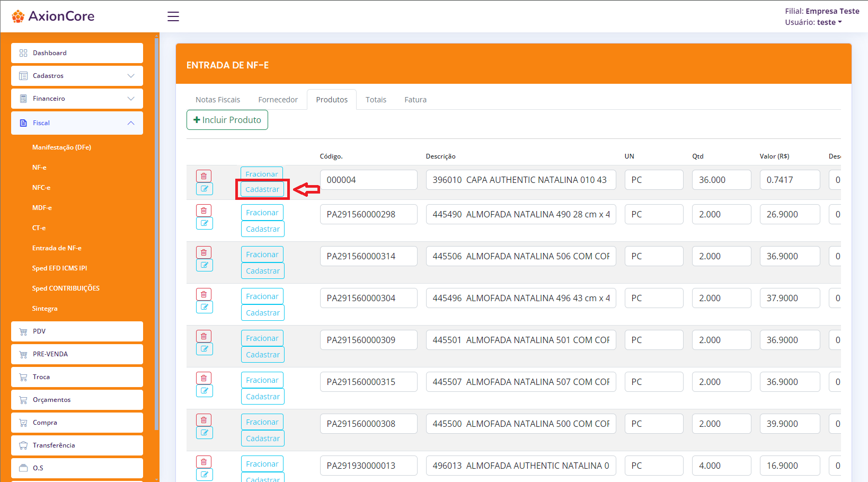Delete the row PA291560000308

[x=204, y=420]
